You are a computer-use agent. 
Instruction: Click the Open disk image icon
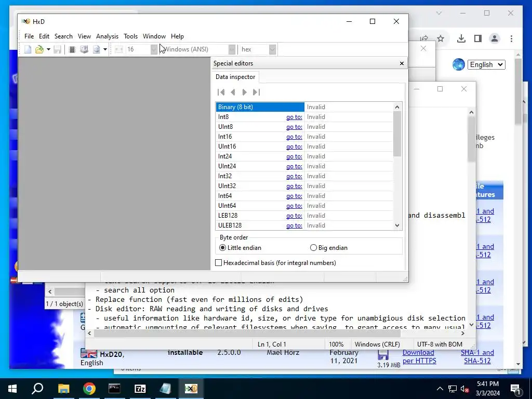pos(96,49)
